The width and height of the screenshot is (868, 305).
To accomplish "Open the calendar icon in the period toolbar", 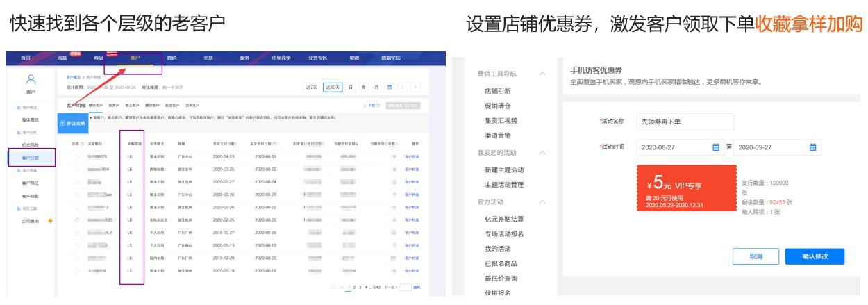I will coord(390,88).
